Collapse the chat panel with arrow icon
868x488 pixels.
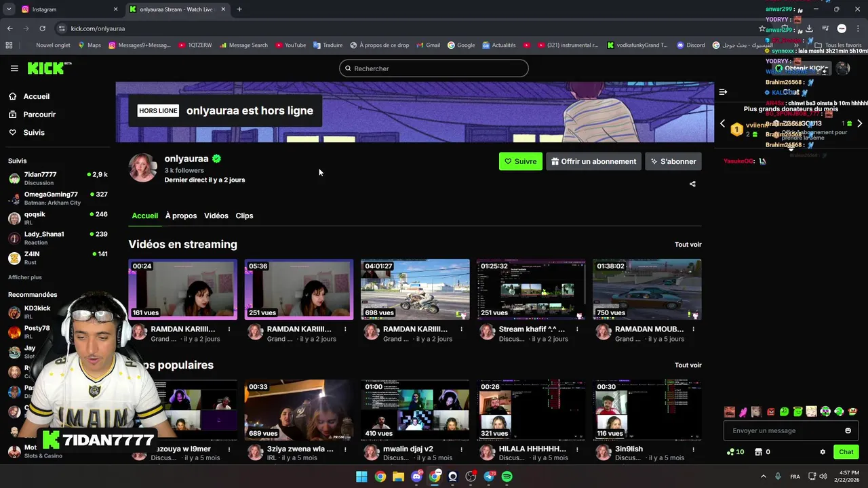tap(723, 91)
